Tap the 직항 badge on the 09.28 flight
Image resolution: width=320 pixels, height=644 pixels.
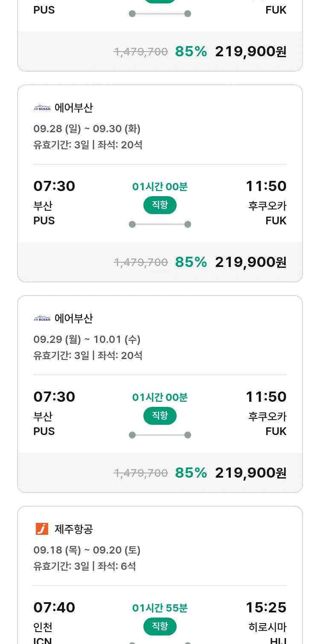click(160, 205)
